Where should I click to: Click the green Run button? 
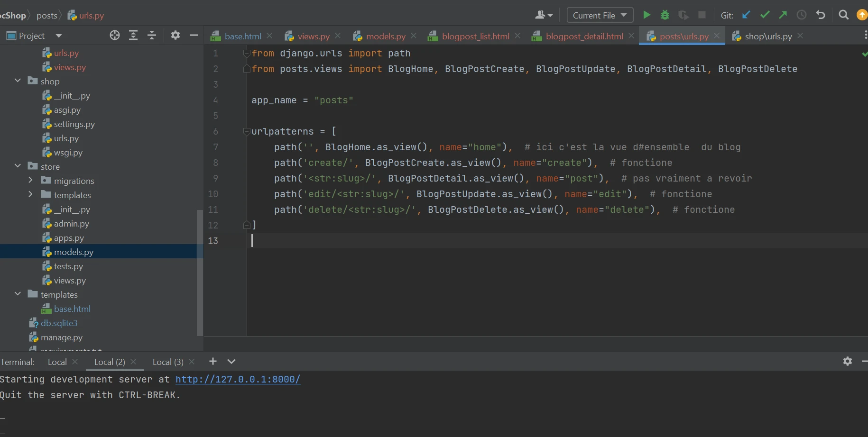pyautogui.click(x=646, y=15)
